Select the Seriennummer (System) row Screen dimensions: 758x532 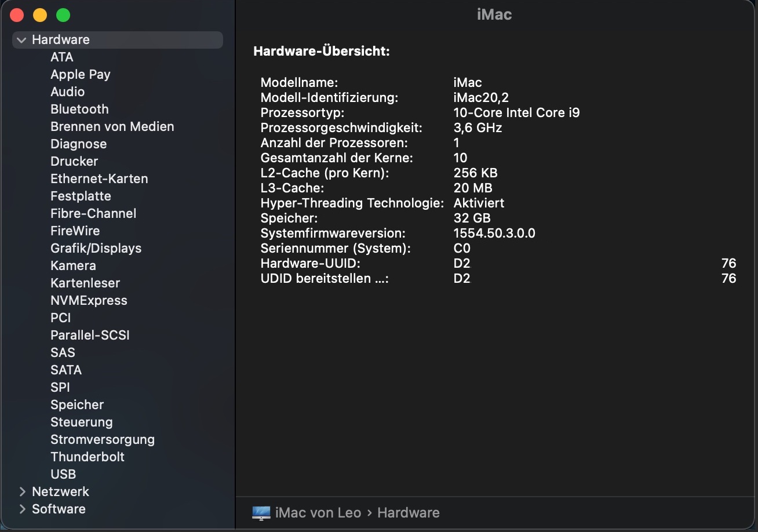(336, 249)
